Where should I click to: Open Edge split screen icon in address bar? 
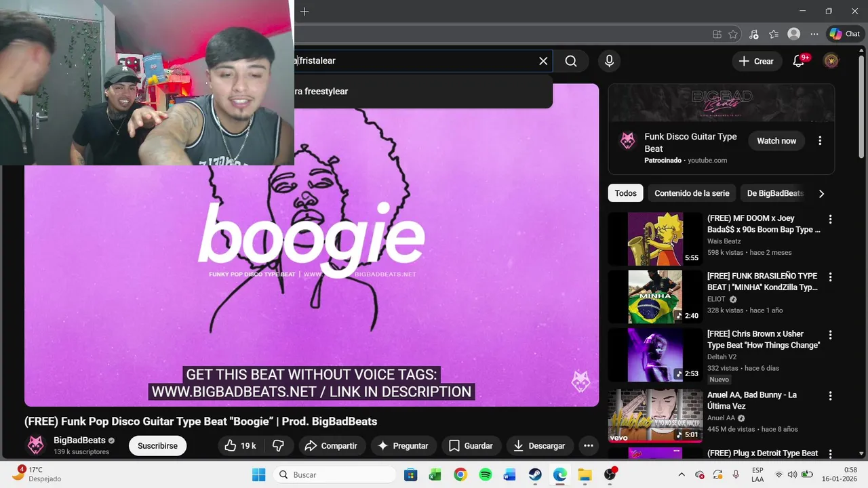[x=717, y=34]
